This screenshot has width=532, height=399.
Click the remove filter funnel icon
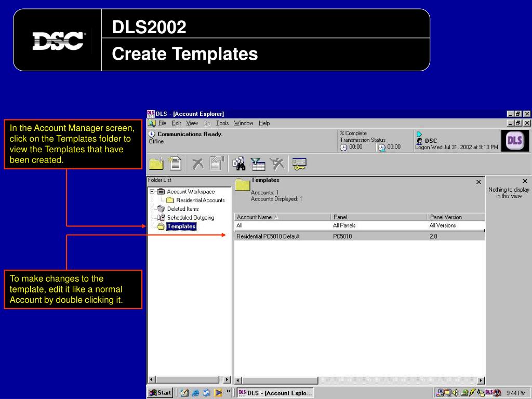[x=277, y=164]
